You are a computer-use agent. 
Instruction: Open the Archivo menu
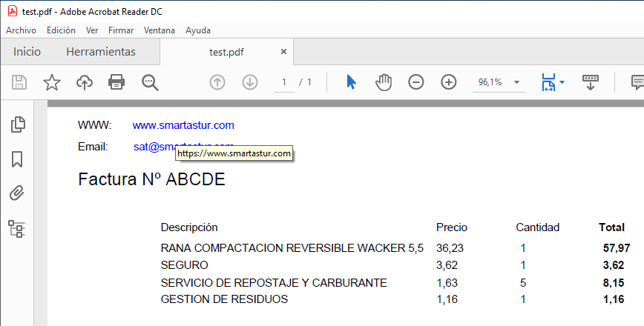click(21, 30)
